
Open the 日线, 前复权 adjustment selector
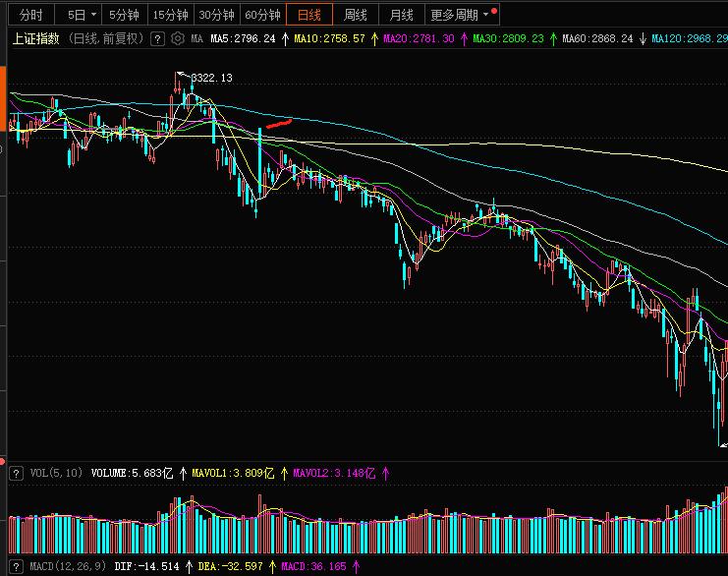pyautogui.click(x=104, y=38)
